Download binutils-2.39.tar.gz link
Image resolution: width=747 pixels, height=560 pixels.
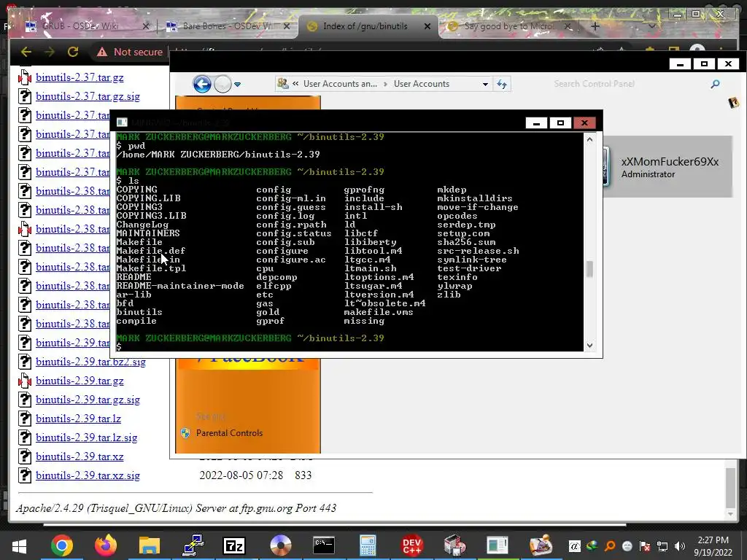[80, 381]
